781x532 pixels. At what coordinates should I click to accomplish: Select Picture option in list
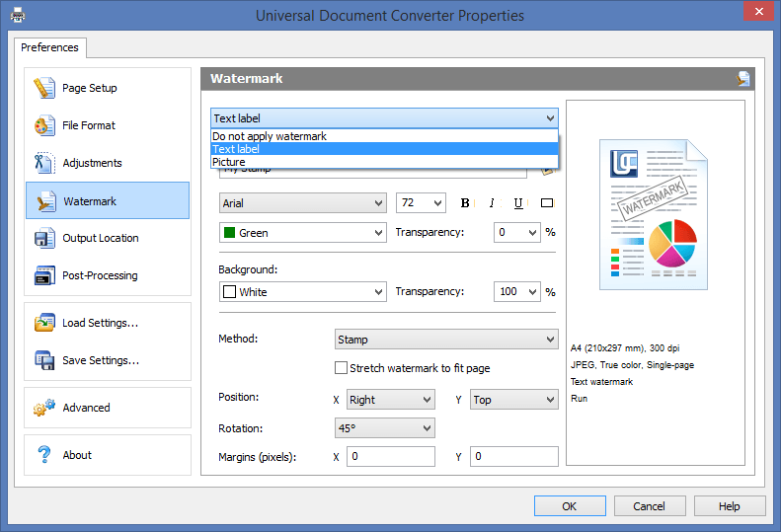(384, 162)
